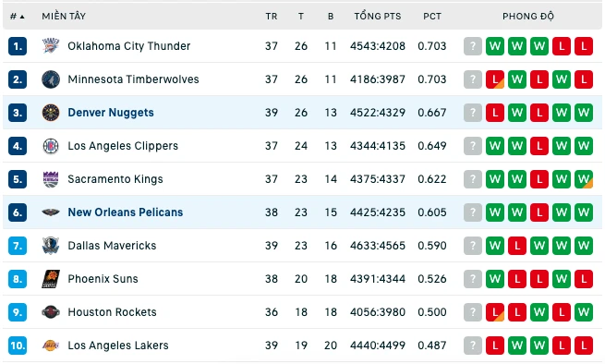Click Sacramento Kings' last W badge with orange corner

tap(584, 179)
